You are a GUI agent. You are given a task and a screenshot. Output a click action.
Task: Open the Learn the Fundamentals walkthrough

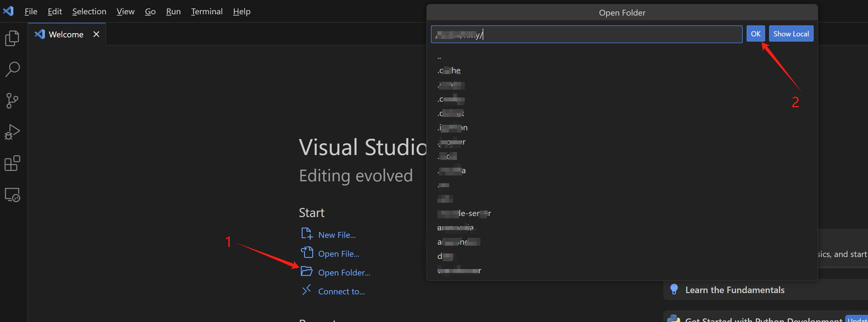click(735, 290)
